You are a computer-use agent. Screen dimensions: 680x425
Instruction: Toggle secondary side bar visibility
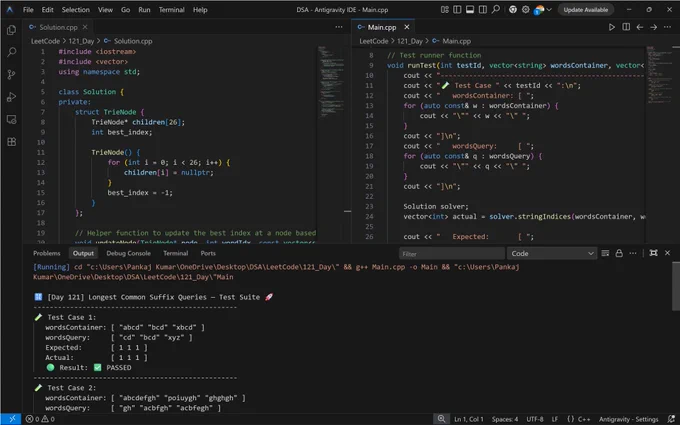[x=482, y=10]
